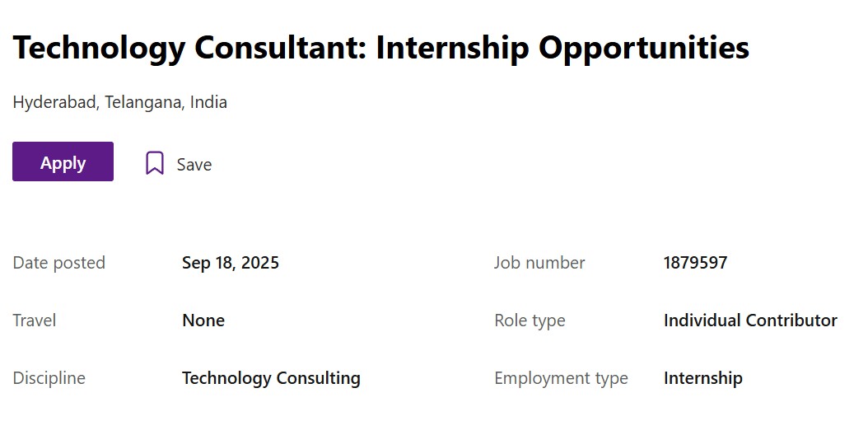Click the word Opportunities in the job title
This screenshot has width=868, height=421.
(x=644, y=48)
